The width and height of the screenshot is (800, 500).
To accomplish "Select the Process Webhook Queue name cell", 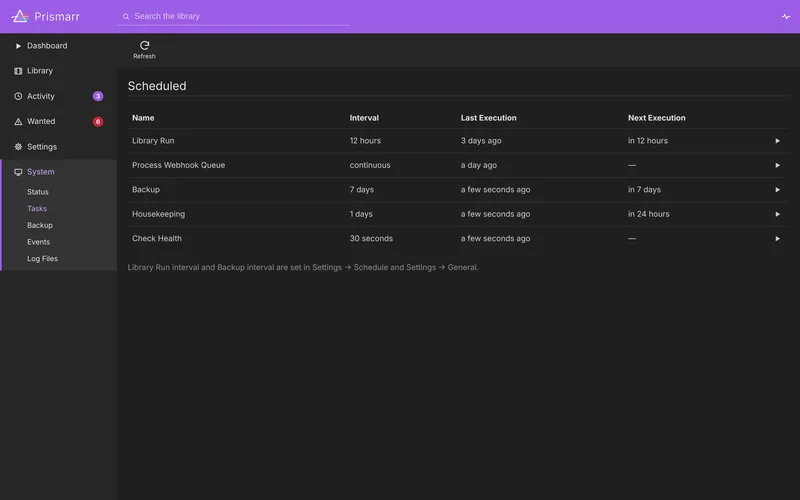I will click(x=179, y=165).
